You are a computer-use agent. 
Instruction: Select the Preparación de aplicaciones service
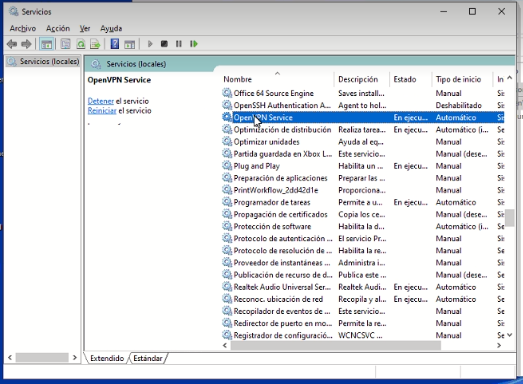click(363, 178)
